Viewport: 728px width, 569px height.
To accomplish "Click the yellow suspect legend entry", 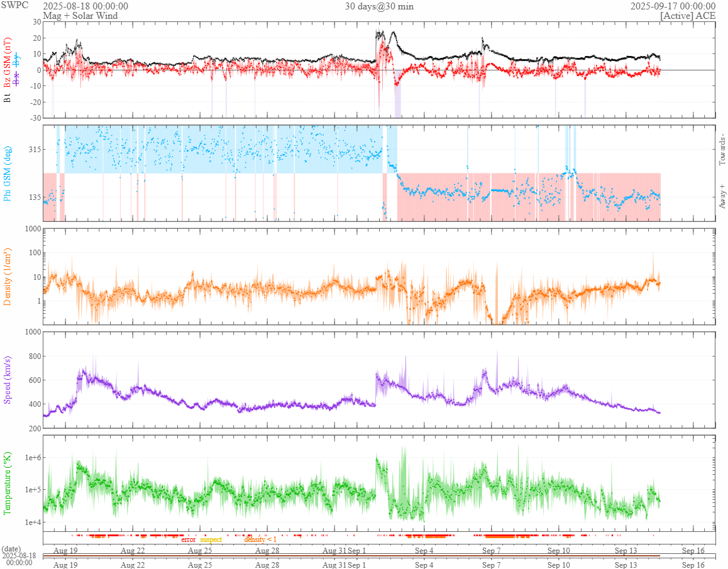I will tap(211, 539).
